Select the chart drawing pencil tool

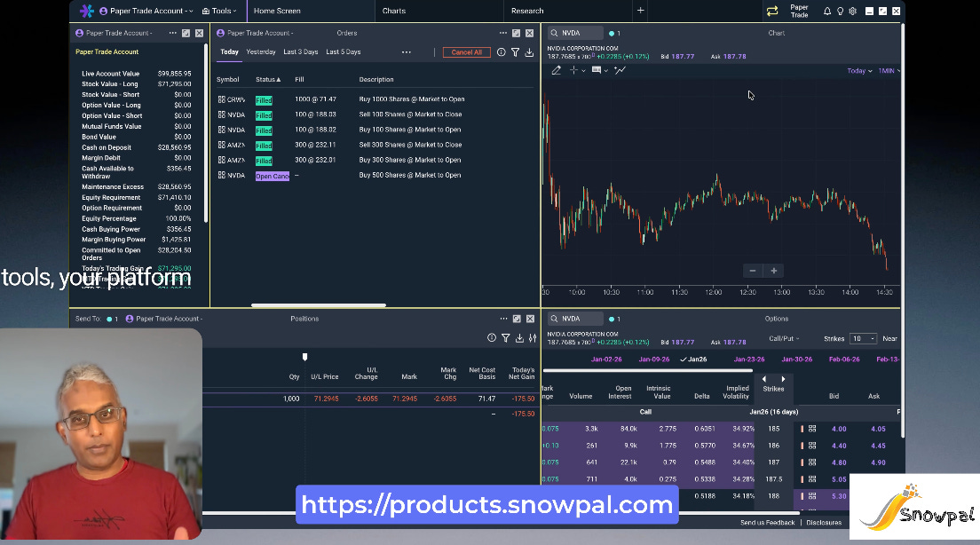tap(557, 71)
